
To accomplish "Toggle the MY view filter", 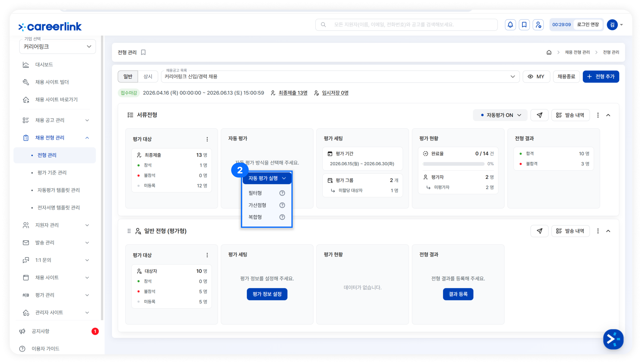I will click(x=536, y=76).
